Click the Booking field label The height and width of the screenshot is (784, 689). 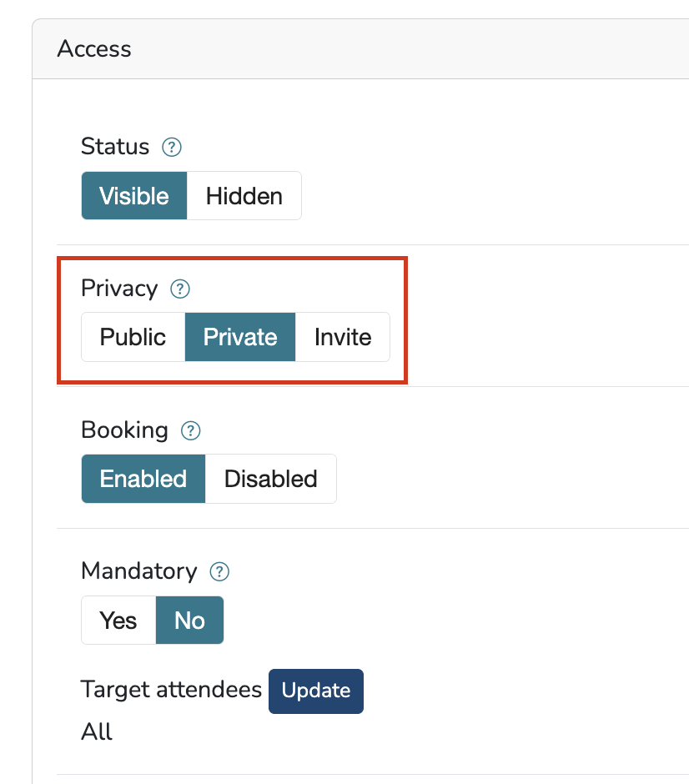[x=124, y=430]
